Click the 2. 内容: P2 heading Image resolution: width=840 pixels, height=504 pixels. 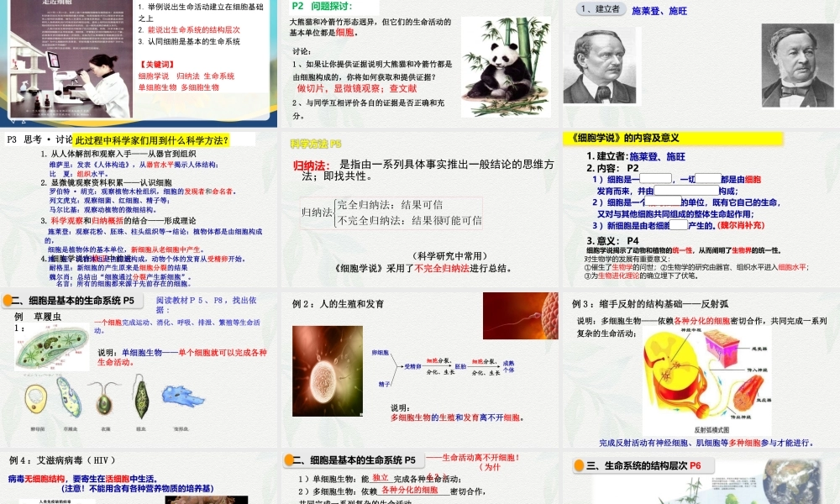click(612, 168)
